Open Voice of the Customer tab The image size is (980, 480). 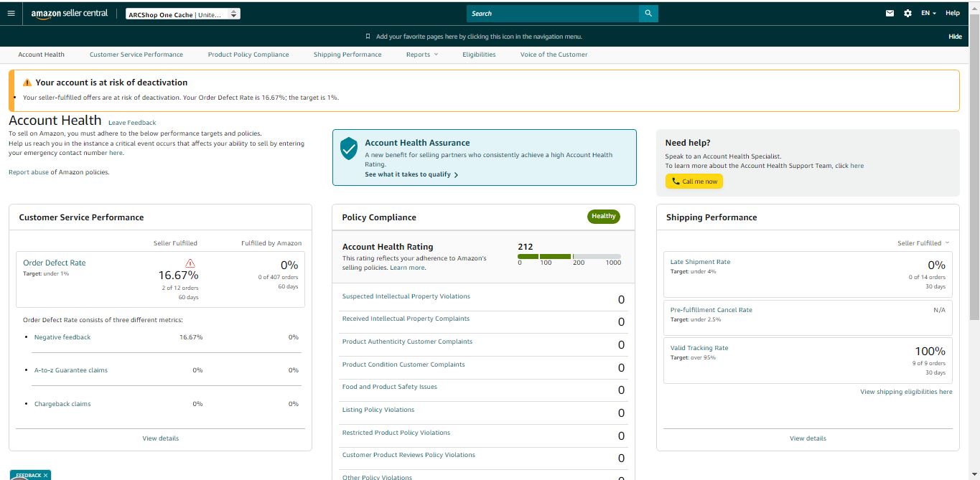pos(554,55)
